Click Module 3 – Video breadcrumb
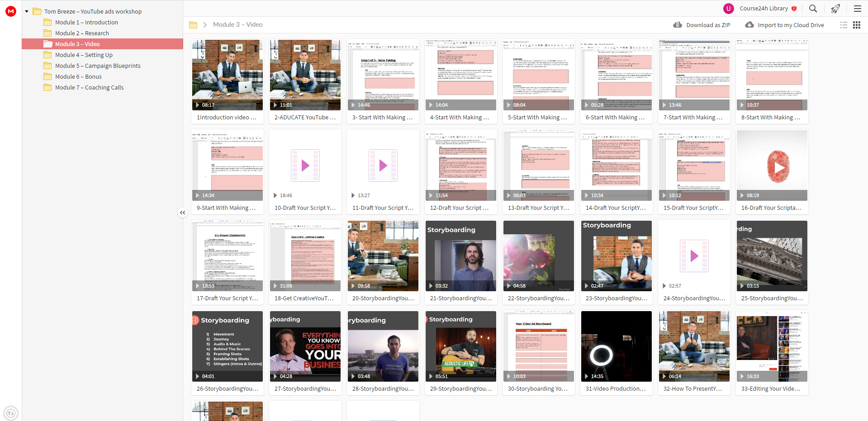 point(237,24)
